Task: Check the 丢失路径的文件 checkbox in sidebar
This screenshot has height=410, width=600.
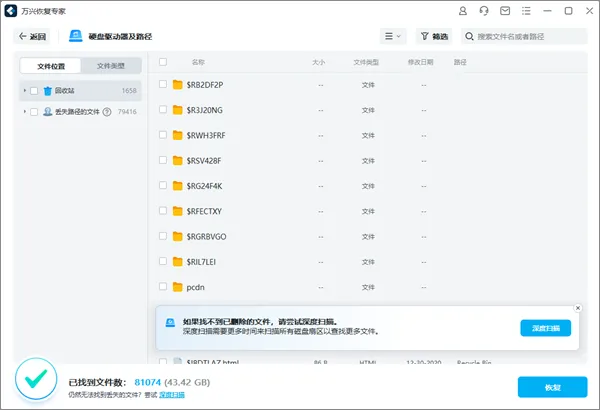Action: 34,112
